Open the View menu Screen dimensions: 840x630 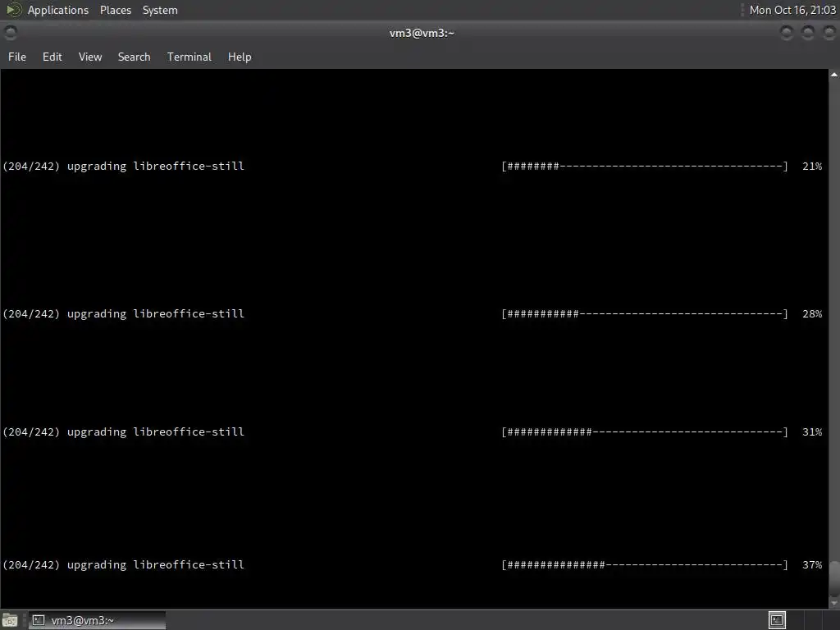90,57
